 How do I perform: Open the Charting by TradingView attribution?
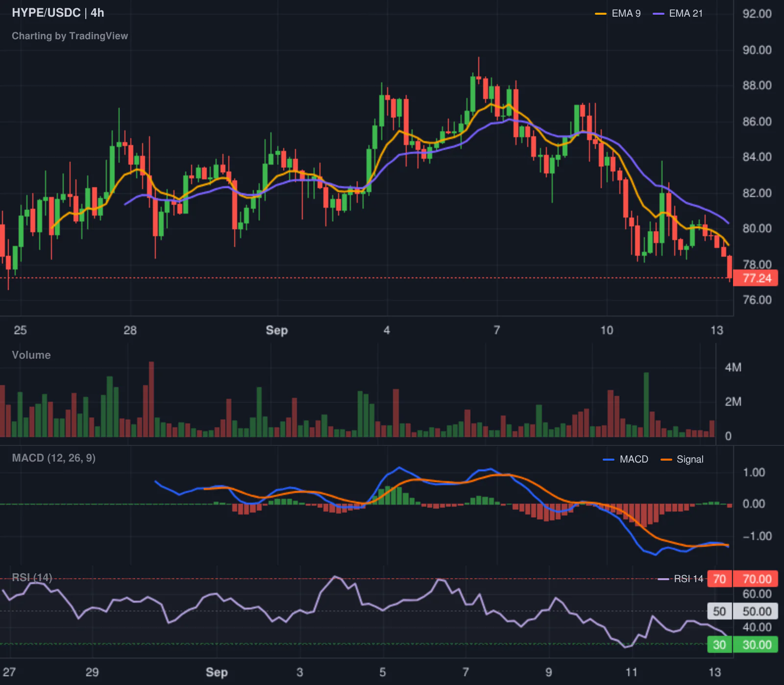coord(70,36)
